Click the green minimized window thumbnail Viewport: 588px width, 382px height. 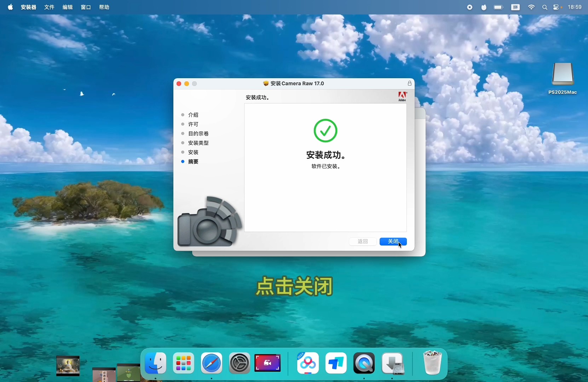128,373
